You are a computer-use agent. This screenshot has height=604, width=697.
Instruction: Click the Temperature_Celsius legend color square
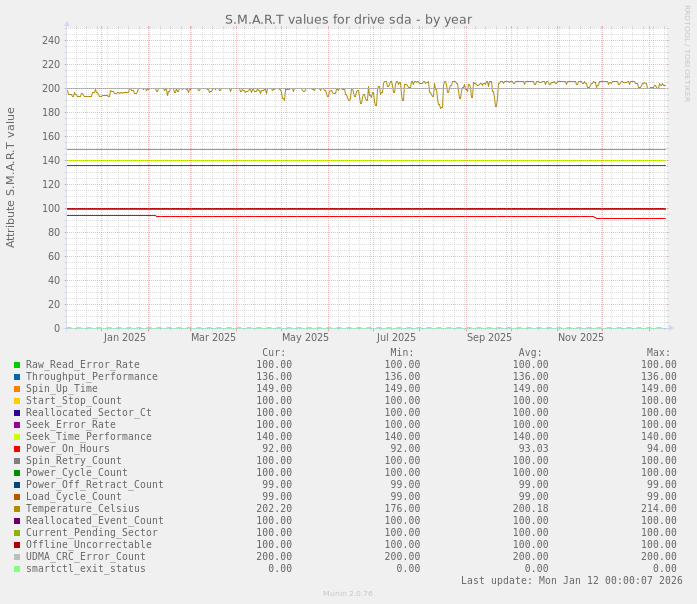(x=17, y=509)
